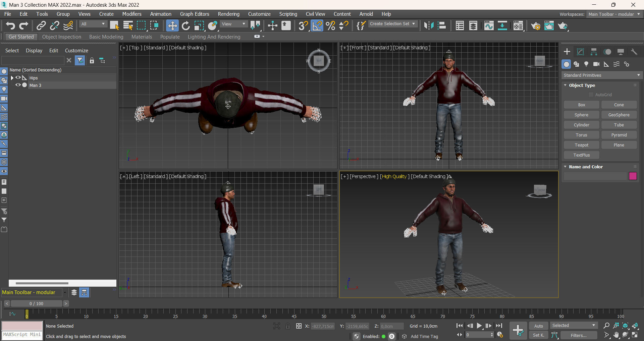Click the MAXScript Mini listener field
Viewport: 644px width, 341px height.
coord(22,335)
